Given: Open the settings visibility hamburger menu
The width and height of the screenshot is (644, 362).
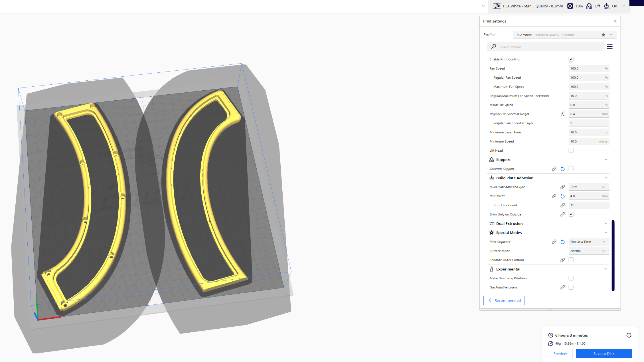Looking at the screenshot, I should tap(609, 46).
